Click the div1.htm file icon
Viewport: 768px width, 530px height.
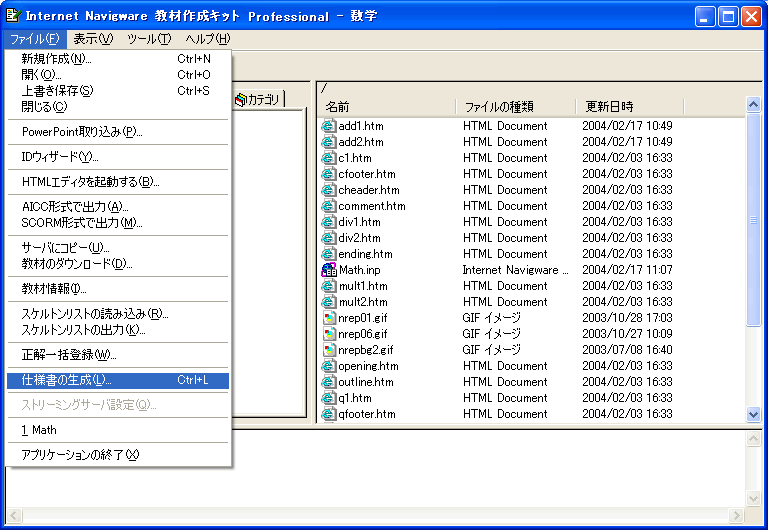(x=329, y=222)
